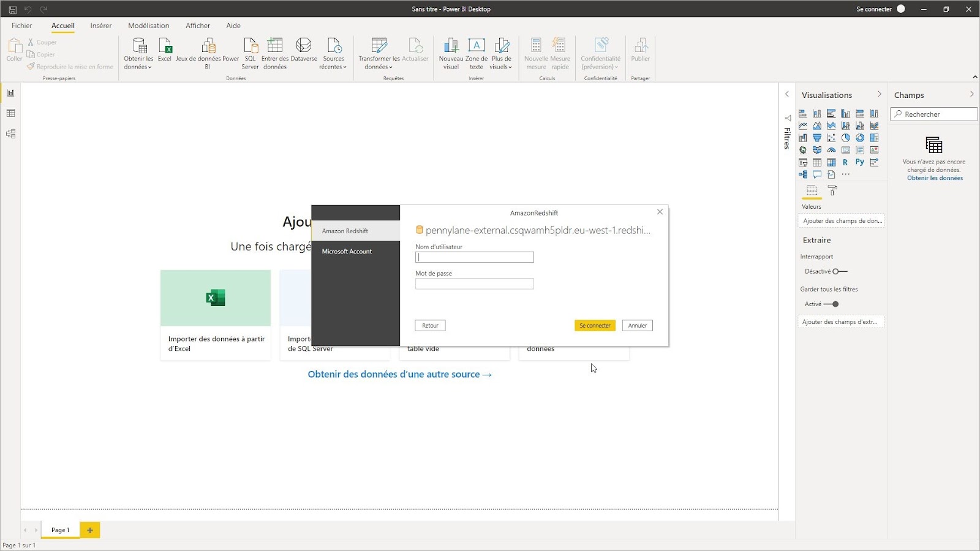Click the Se connecter yellow button
The width and height of the screenshot is (980, 551).
595,326
